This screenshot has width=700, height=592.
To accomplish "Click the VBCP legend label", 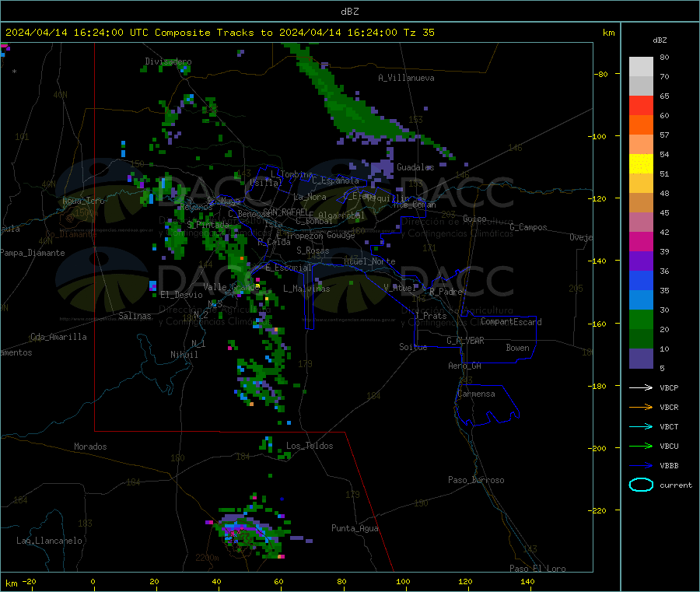I will click(x=669, y=387).
